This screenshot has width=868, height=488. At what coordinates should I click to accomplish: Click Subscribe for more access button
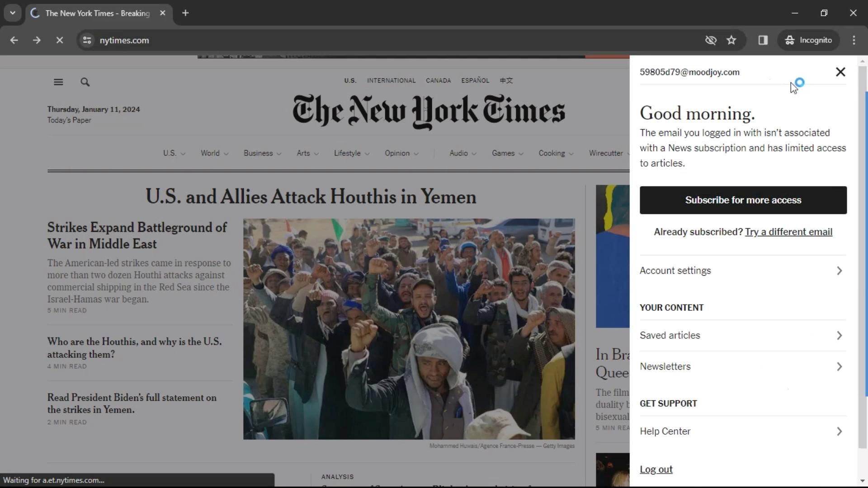(x=743, y=200)
